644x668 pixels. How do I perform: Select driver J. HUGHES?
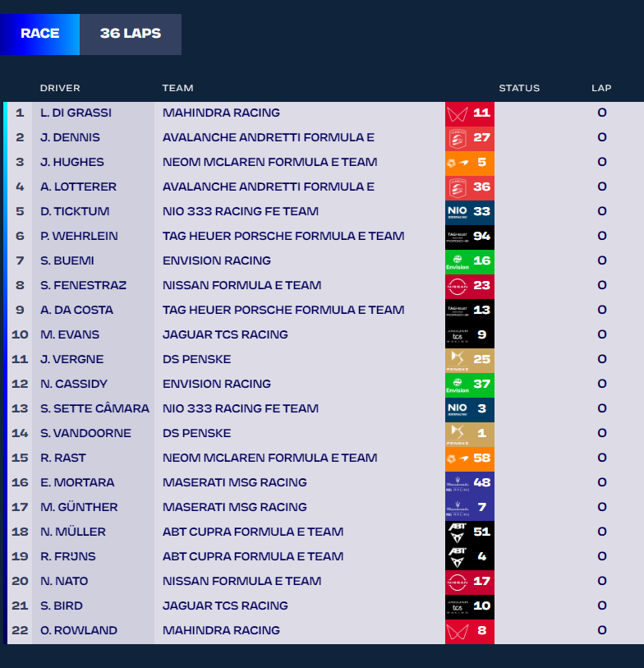[x=72, y=163]
